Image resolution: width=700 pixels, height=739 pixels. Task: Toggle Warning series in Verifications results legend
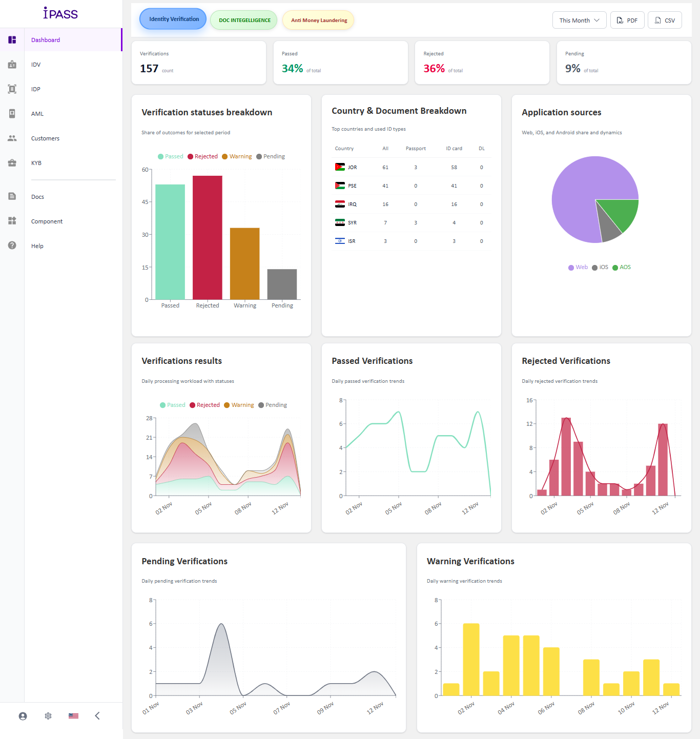coord(239,405)
